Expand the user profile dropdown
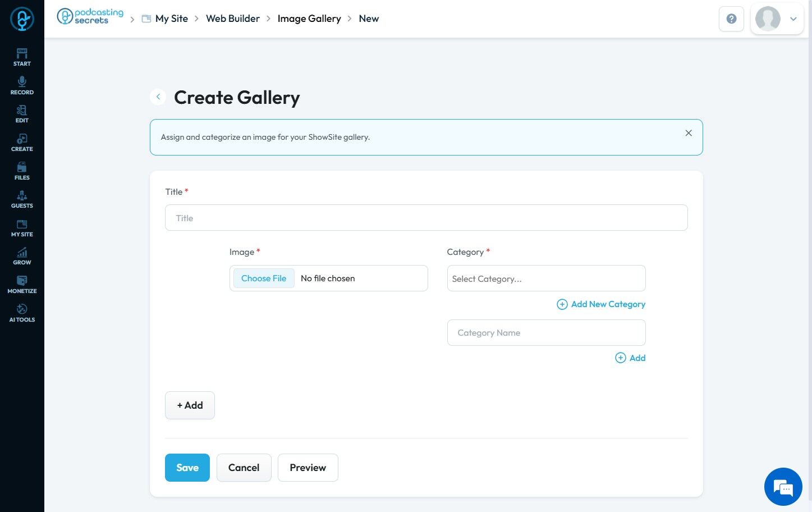Screen dimensions: 812x512 click(793, 19)
